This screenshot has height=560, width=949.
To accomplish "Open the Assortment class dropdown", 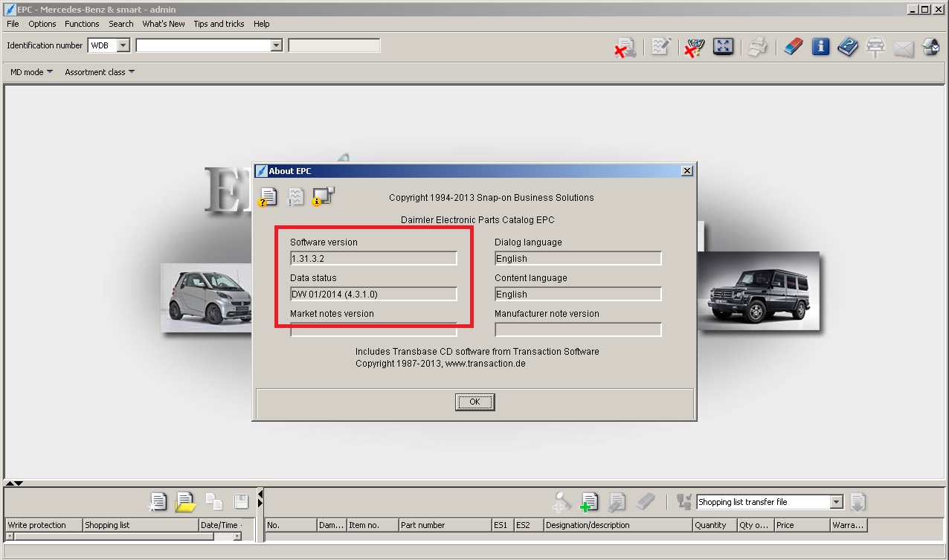I will (x=100, y=72).
